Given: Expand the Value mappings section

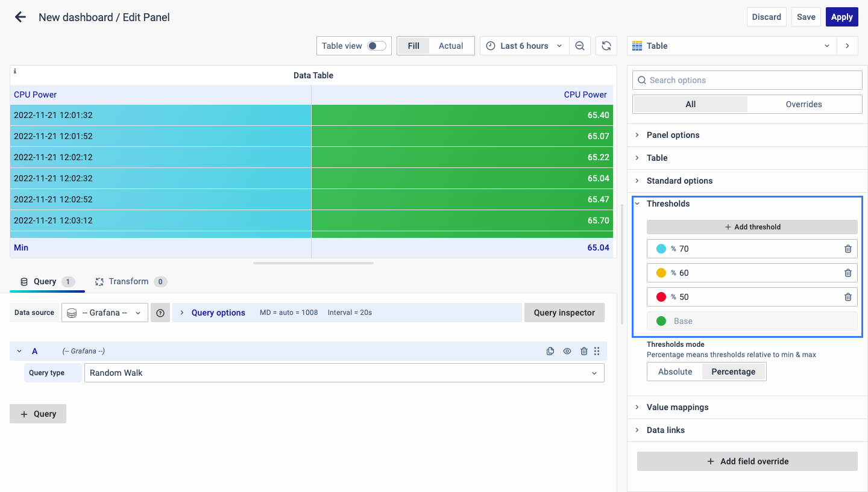Looking at the screenshot, I should (677, 407).
